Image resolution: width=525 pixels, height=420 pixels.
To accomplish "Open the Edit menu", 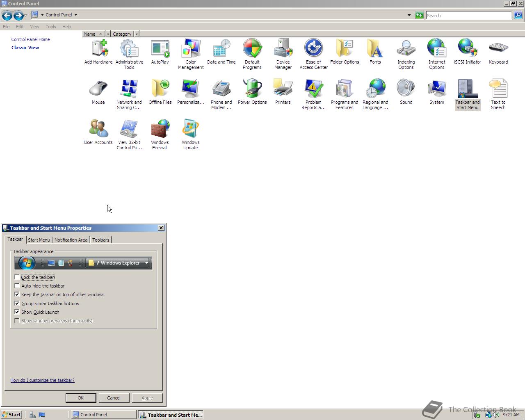I will [20, 27].
